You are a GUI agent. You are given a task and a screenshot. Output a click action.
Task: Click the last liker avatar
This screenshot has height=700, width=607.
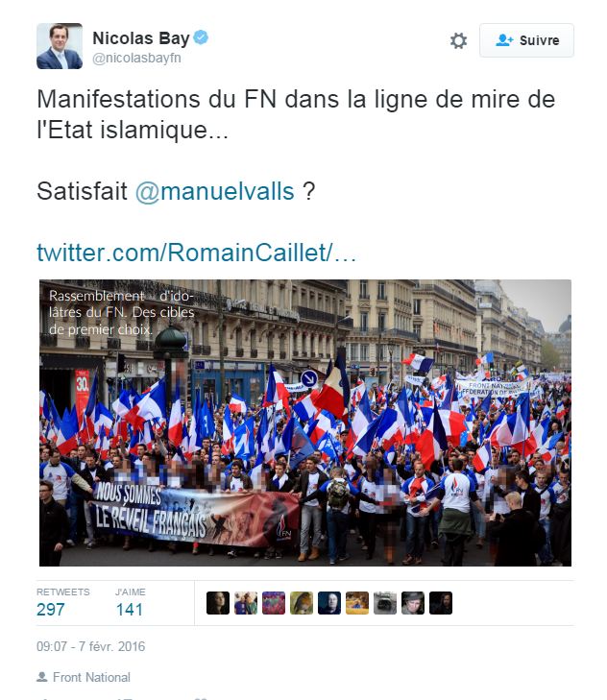441,603
